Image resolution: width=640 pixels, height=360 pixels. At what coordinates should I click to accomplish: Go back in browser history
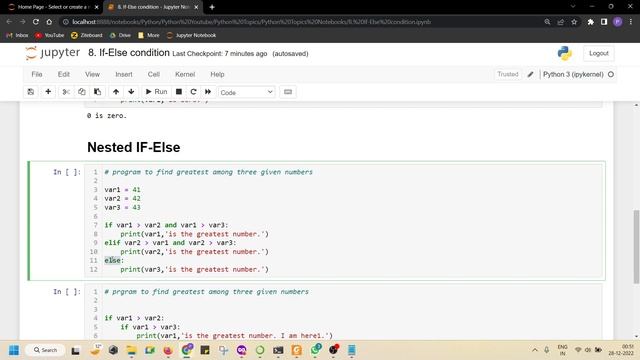coord(9,22)
